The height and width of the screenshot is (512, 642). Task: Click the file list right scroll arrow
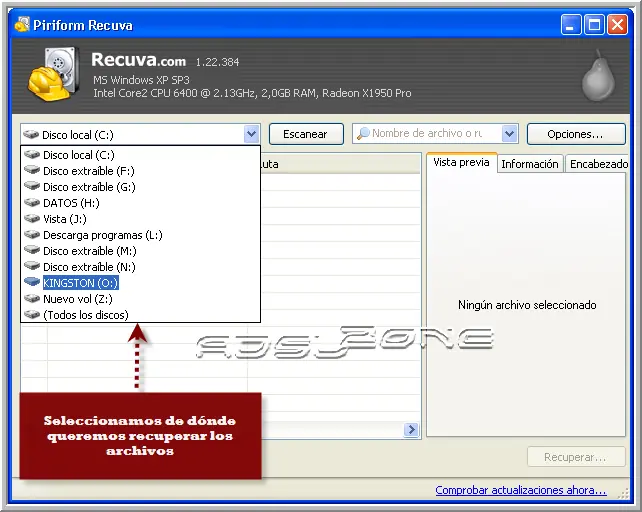click(411, 429)
